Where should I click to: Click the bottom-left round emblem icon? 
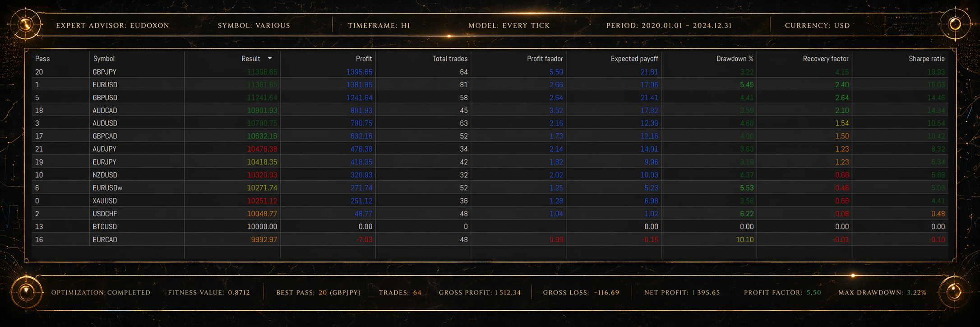pos(26,291)
